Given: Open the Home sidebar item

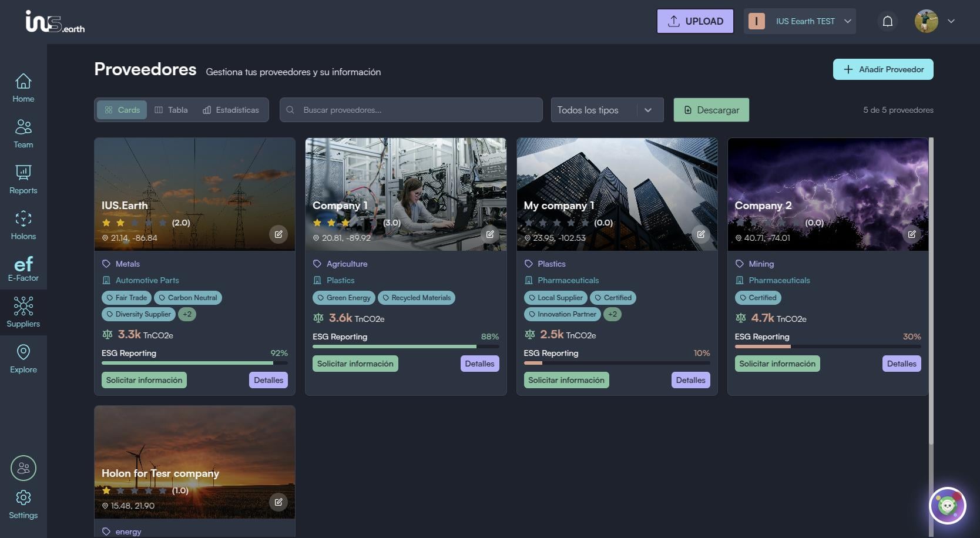Looking at the screenshot, I should click(x=24, y=88).
